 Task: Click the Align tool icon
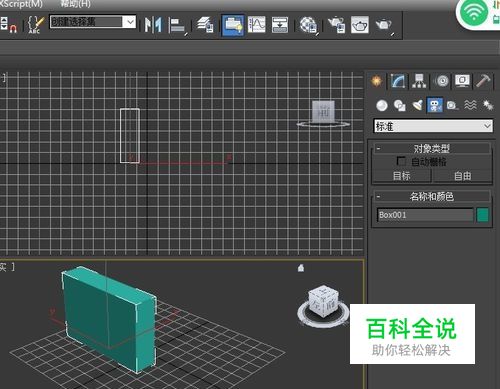[x=177, y=25]
